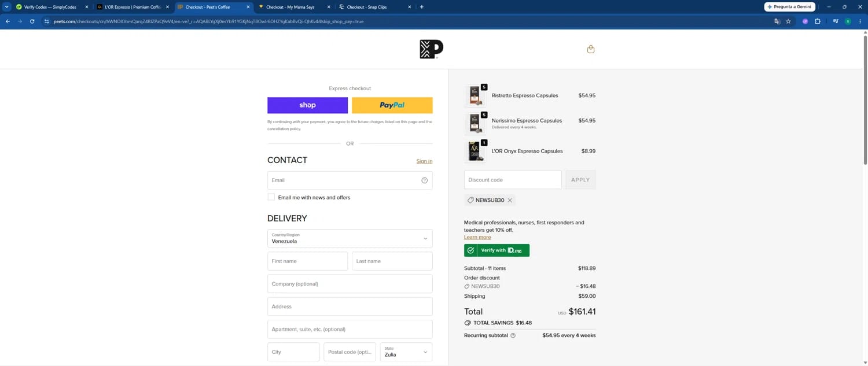Click the TOTAL SAVINGS $16.48 text
Image resolution: width=868 pixels, height=366 pixels.
tap(502, 323)
